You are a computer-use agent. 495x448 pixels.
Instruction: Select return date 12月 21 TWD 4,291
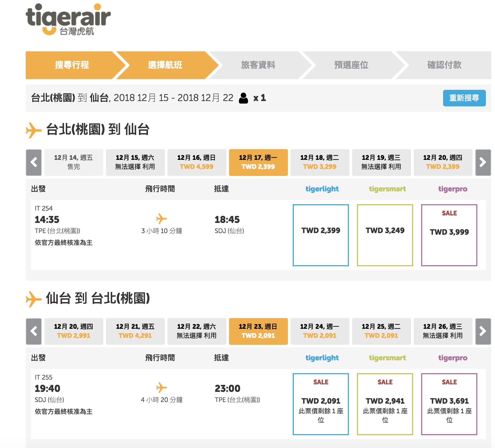point(135,331)
